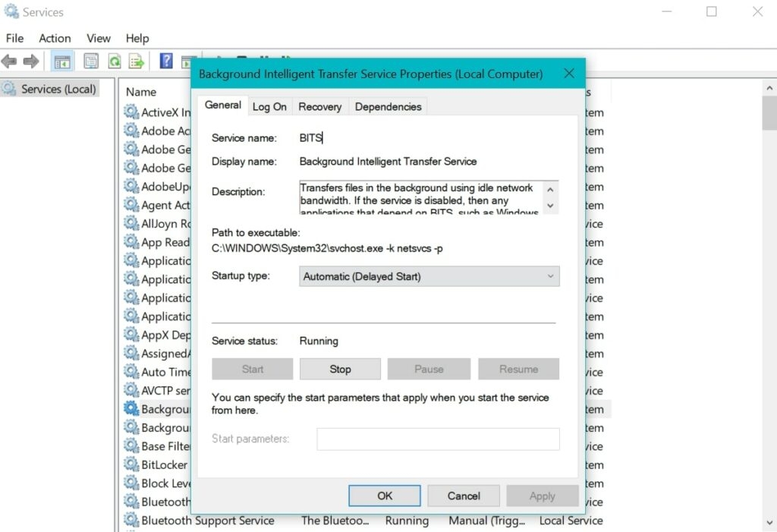Open the Action menu

click(x=55, y=38)
